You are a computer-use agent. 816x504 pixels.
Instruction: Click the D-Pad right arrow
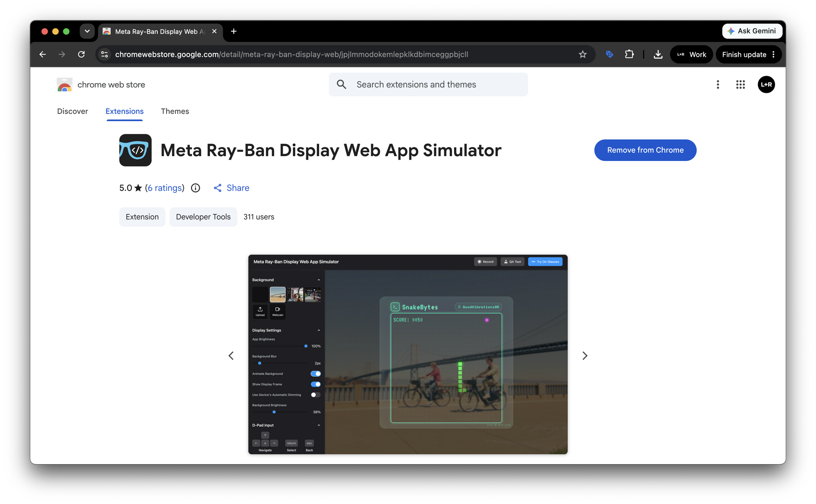[274, 443]
